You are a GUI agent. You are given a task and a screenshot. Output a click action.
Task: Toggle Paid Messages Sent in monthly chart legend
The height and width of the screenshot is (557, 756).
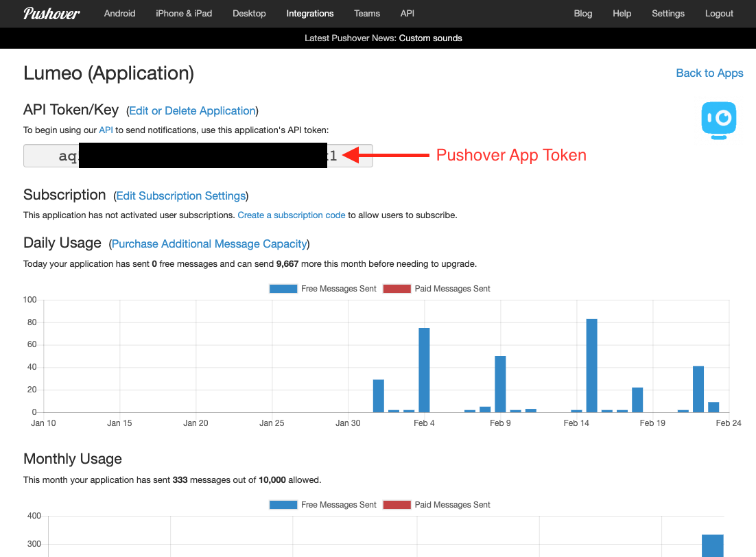click(437, 504)
